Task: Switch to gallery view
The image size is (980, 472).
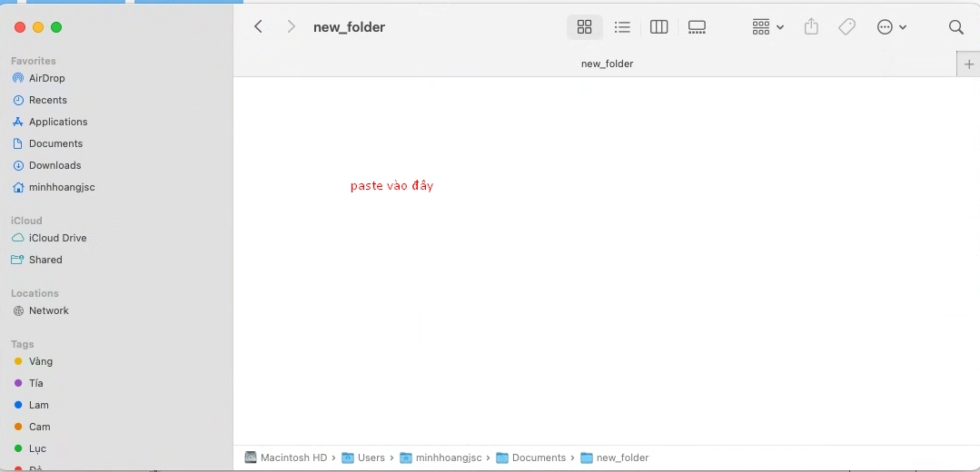Action: tap(697, 27)
